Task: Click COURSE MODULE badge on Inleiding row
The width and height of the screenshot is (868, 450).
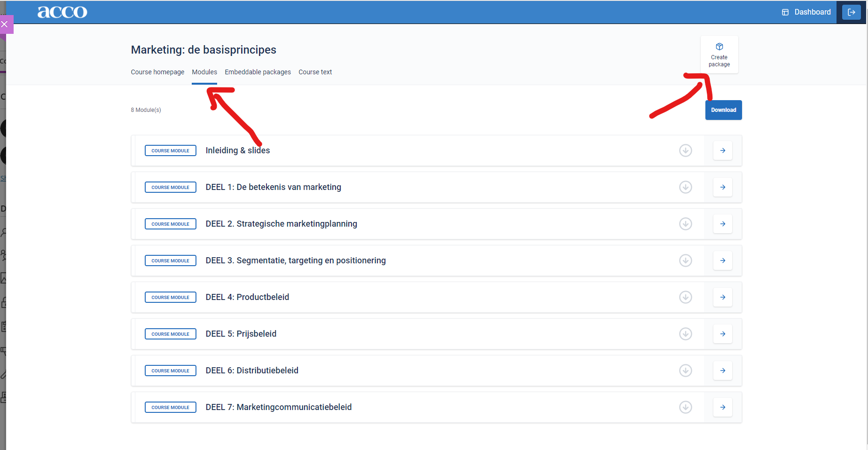Action: (170, 150)
